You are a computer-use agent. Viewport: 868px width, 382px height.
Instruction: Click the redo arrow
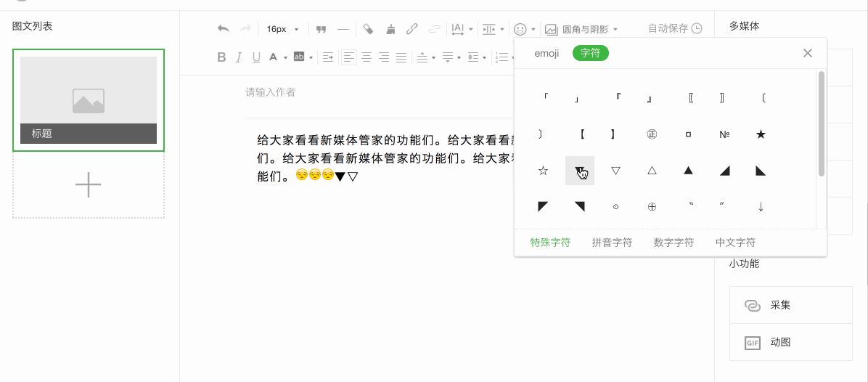(245, 29)
